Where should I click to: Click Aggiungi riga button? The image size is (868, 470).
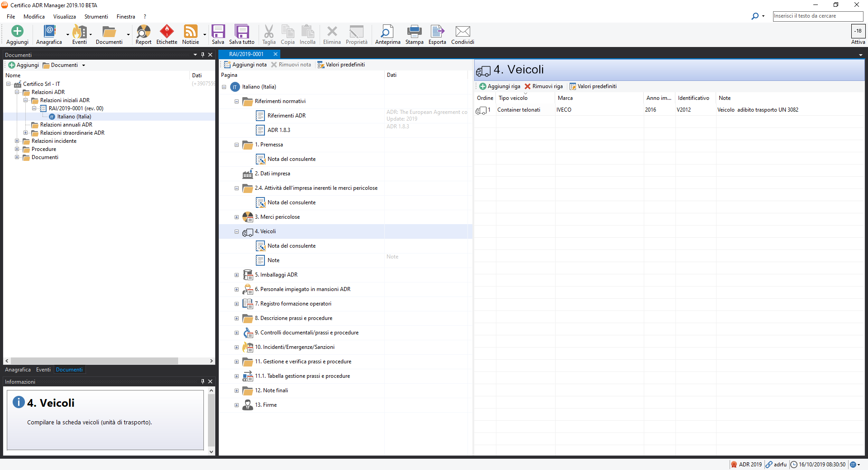pyautogui.click(x=500, y=86)
